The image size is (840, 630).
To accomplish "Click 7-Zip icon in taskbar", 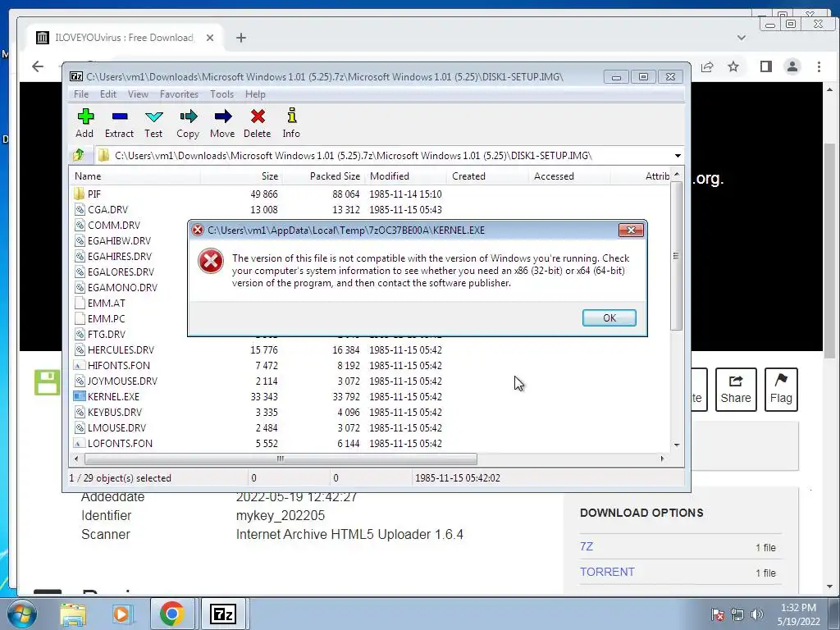I will [223, 614].
